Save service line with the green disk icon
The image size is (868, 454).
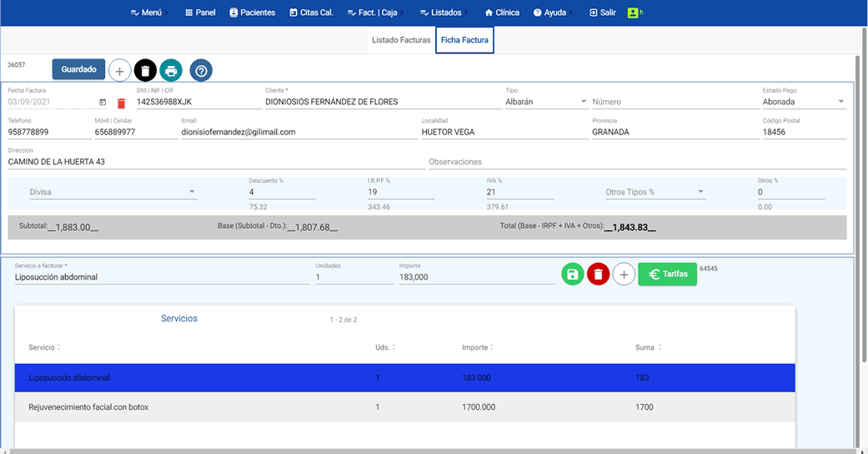pos(572,274)
